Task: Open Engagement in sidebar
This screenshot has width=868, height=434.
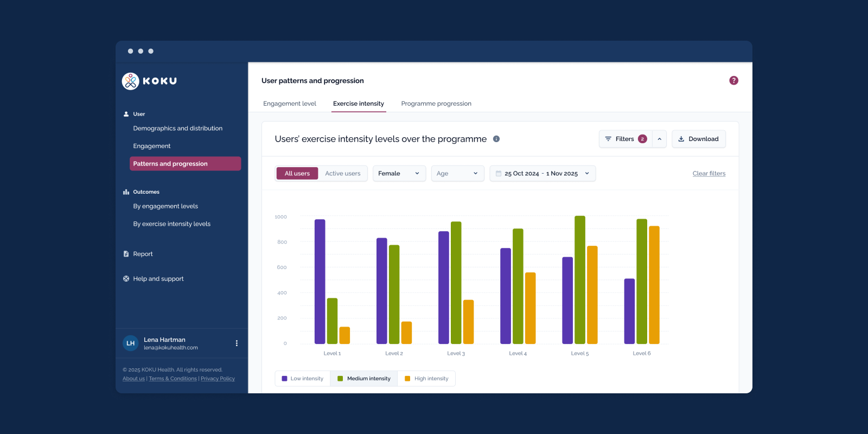Action: tap(152, 146)
